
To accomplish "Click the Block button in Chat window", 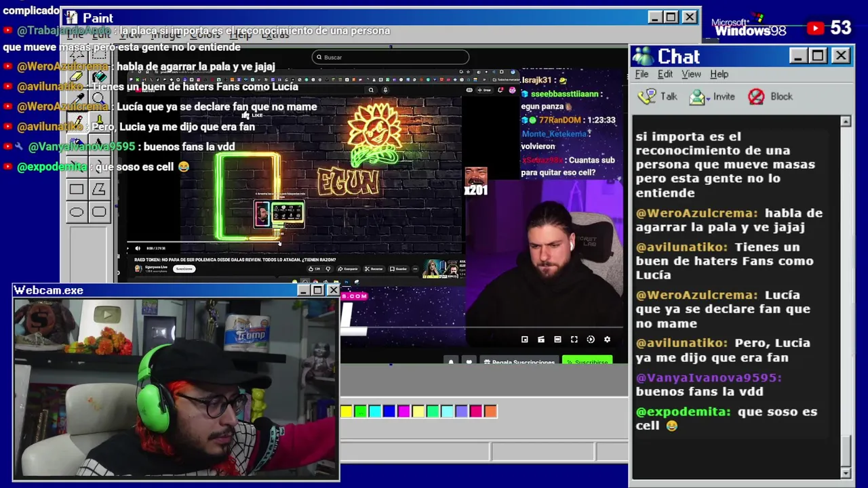I will pos(770,96).
